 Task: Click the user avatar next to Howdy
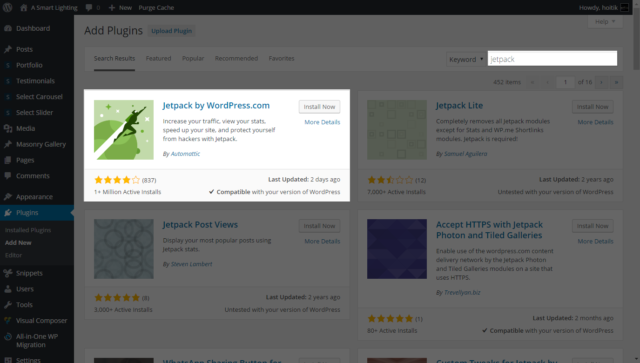624,7
